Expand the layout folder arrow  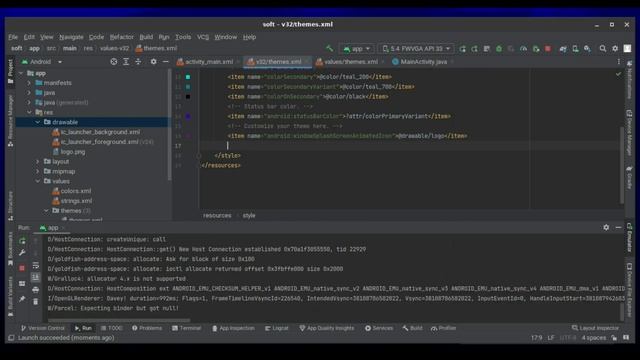pos(38,162)
